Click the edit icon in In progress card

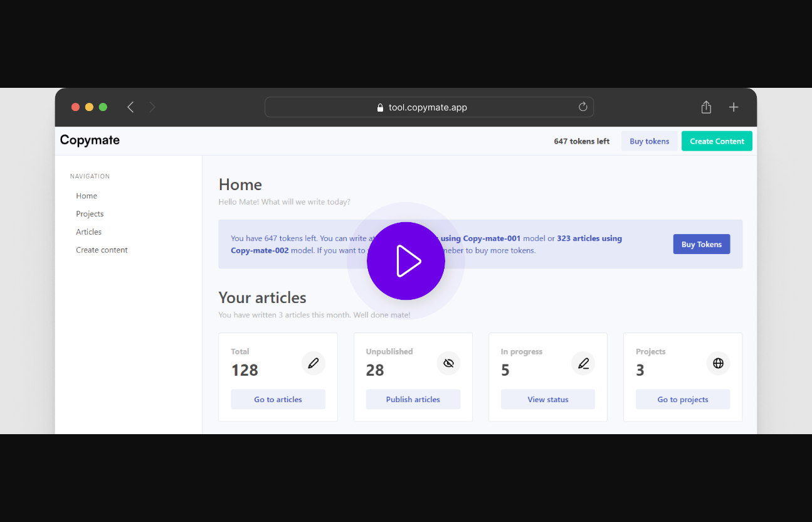click(583, 363)
